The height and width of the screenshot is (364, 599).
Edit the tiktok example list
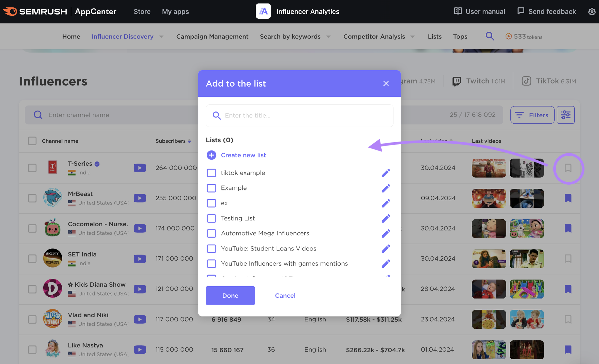pos(386,173)
